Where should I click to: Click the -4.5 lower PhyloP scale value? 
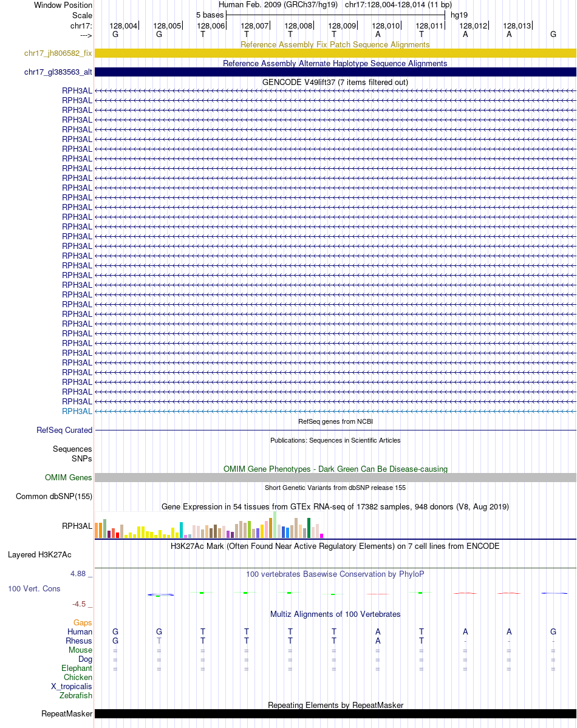[x=79, y=604]
